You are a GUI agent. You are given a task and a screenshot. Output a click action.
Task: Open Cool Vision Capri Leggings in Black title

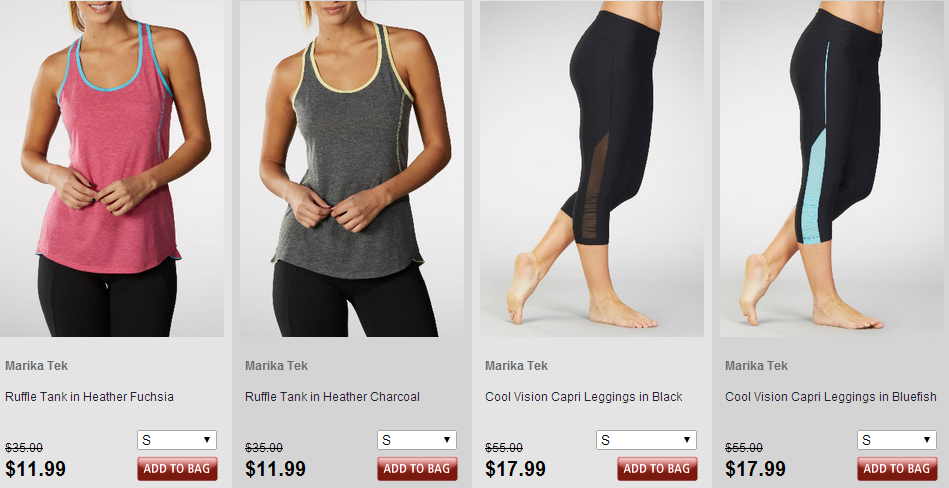(x=583, y=397)
